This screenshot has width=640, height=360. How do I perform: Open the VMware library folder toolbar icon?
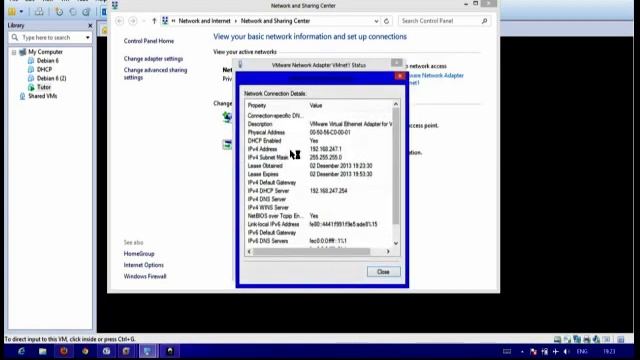click(x=12, y=12)
